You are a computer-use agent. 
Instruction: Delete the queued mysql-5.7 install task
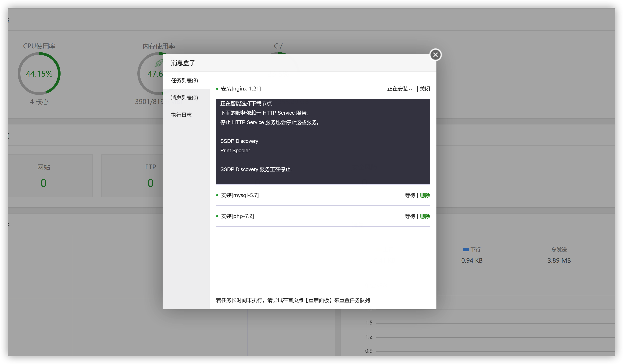[x=424, y=195]
